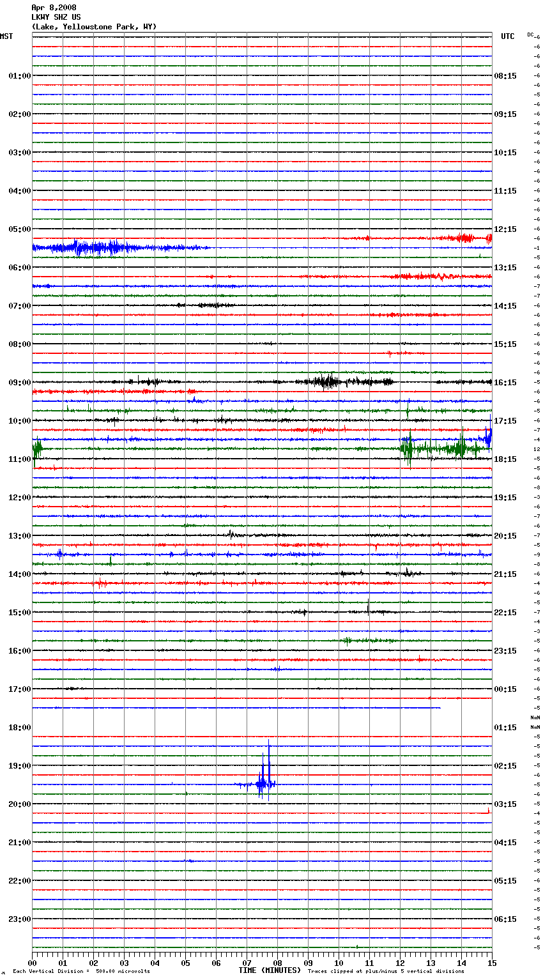Select the 'Apr 8,2008' date heading
The width and height of the screenshot is (543, 980).
(54, 8)
